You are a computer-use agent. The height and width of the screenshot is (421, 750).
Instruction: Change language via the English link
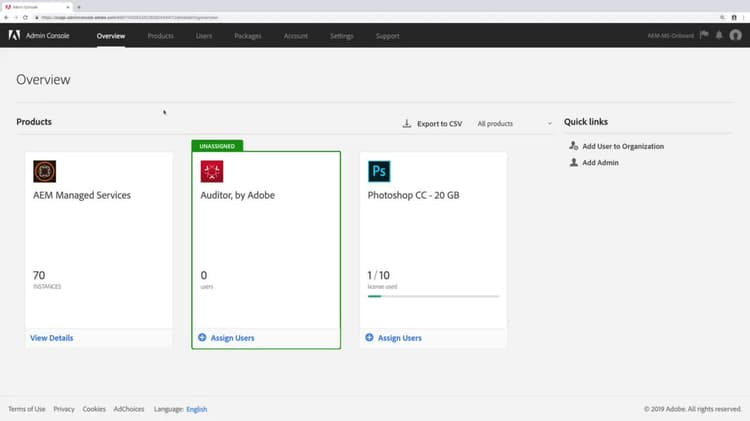point(197,409)
